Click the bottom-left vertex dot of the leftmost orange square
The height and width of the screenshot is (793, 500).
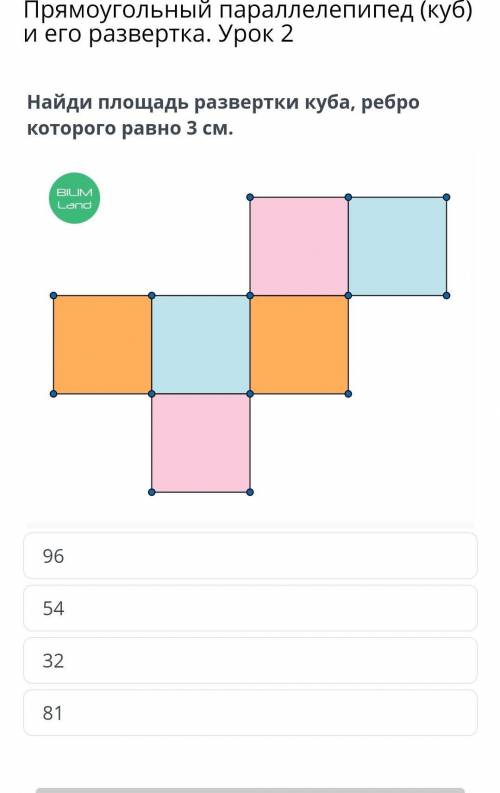coord(54,393)
